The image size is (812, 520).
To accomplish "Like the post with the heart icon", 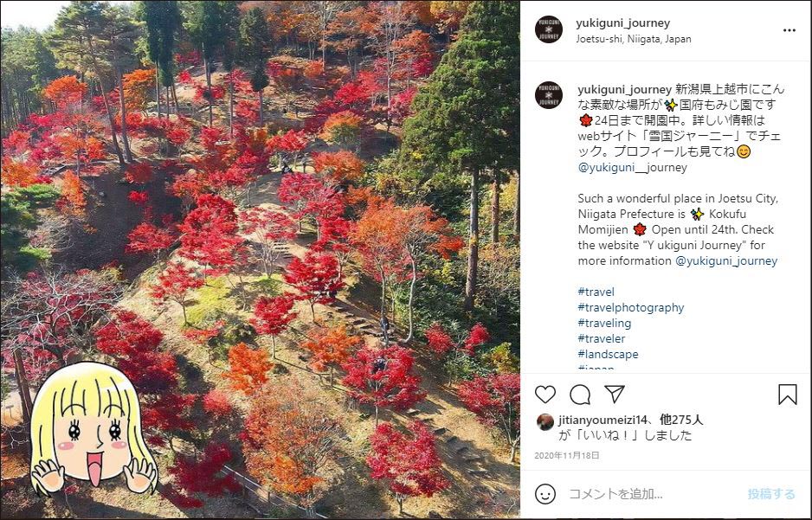I will [x=545, y=395].
